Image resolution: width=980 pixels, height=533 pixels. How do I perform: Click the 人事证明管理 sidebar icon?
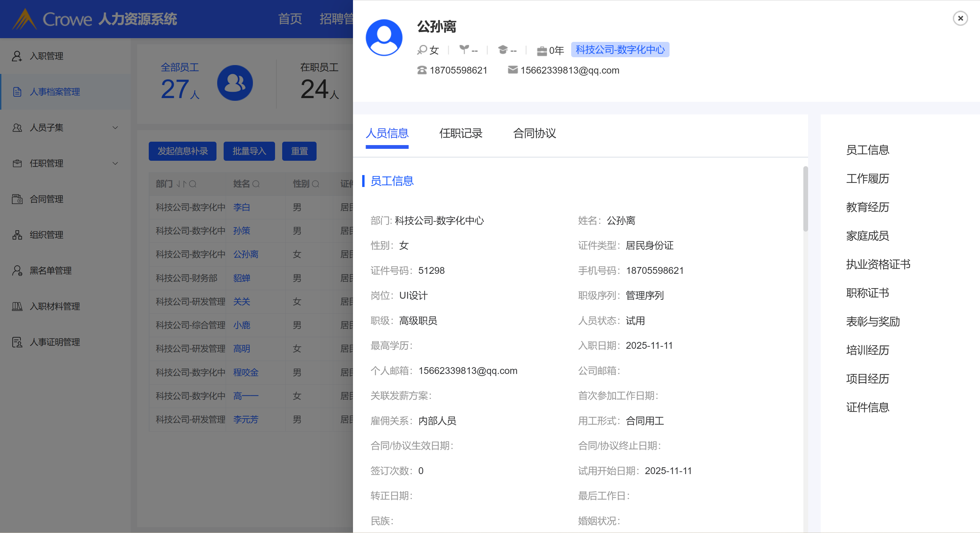[x=17, y=342]
